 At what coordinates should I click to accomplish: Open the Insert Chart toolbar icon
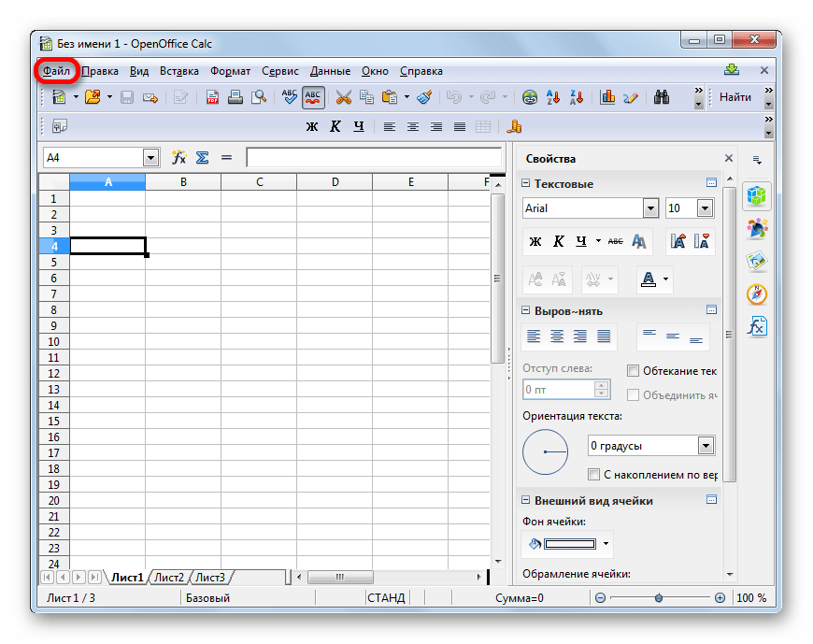607,96
